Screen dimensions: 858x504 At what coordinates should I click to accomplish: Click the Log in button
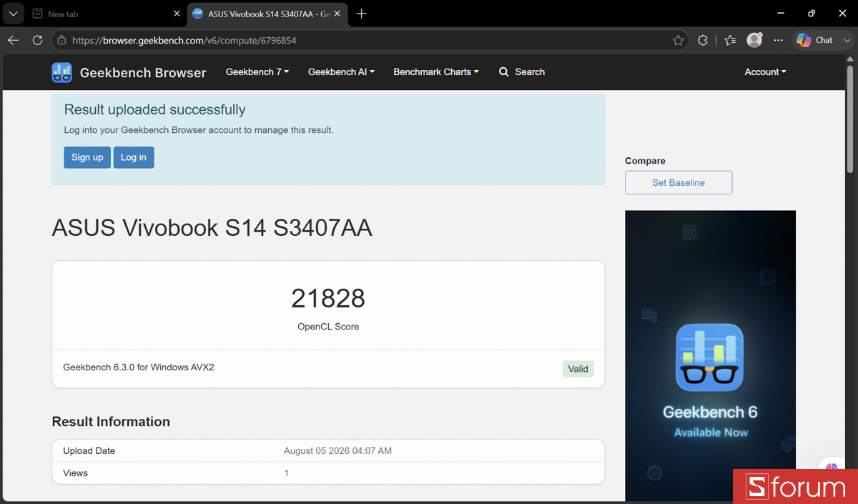[134, 157]
